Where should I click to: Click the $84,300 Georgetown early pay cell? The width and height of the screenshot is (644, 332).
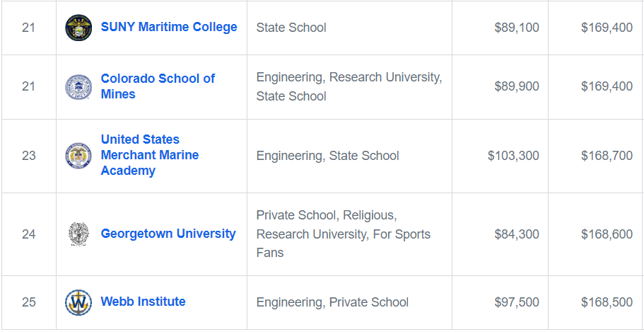tap(500, 234)
